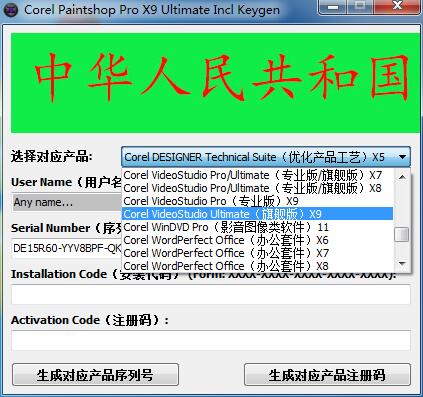Open the product selection combo box
The image size is (423, 397).
pyautogui.click(x=266, y=157)
